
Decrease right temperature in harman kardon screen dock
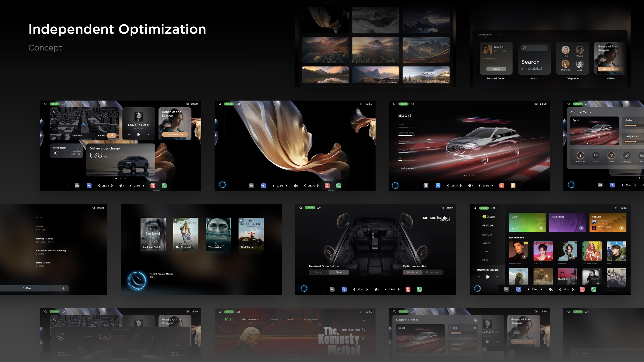click(x=386, y=289)
